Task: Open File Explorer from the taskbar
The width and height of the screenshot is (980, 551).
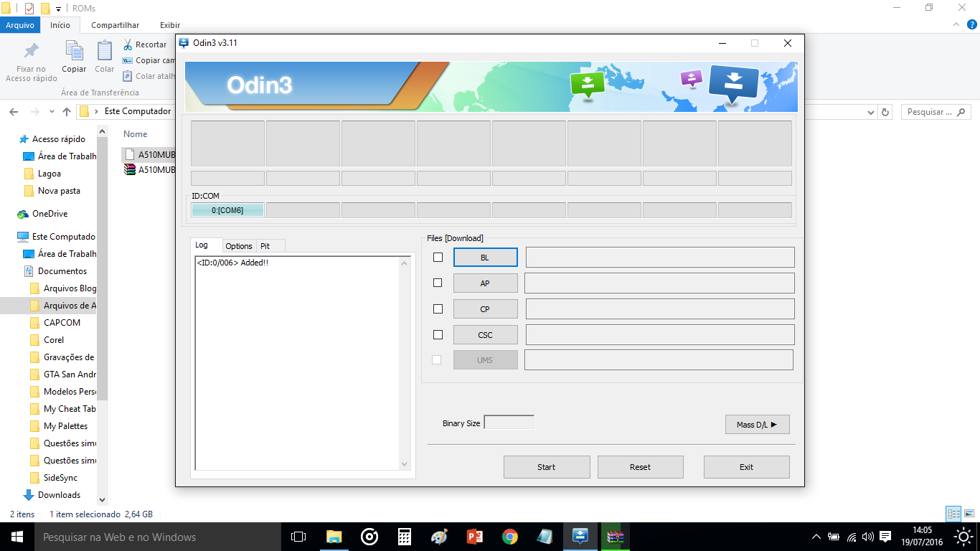Action: [334, 537]
